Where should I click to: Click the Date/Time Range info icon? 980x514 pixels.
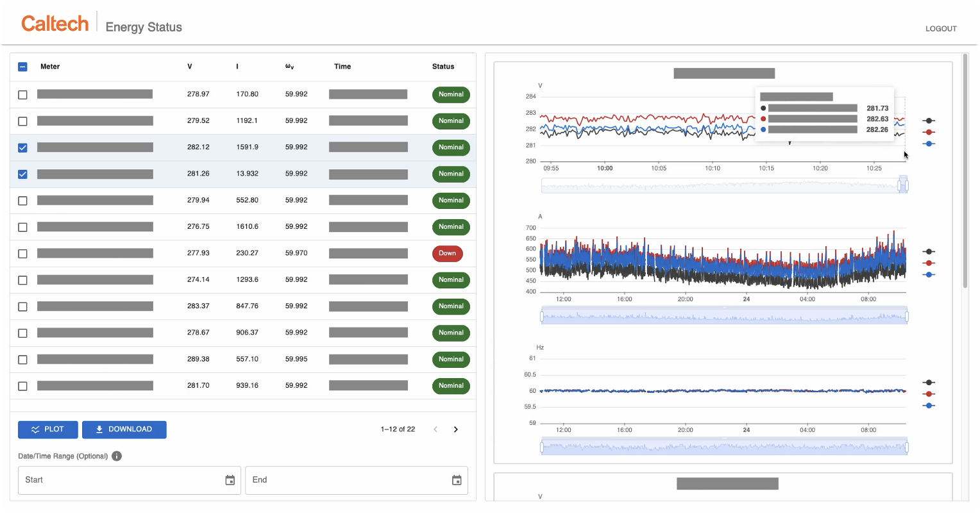point(117,456)
